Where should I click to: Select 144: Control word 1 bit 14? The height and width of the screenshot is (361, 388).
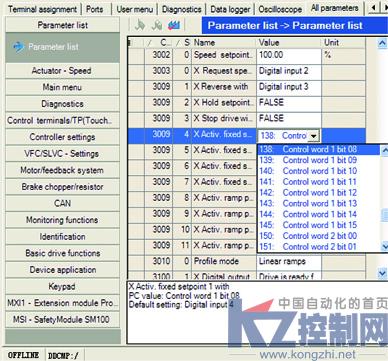319,214
